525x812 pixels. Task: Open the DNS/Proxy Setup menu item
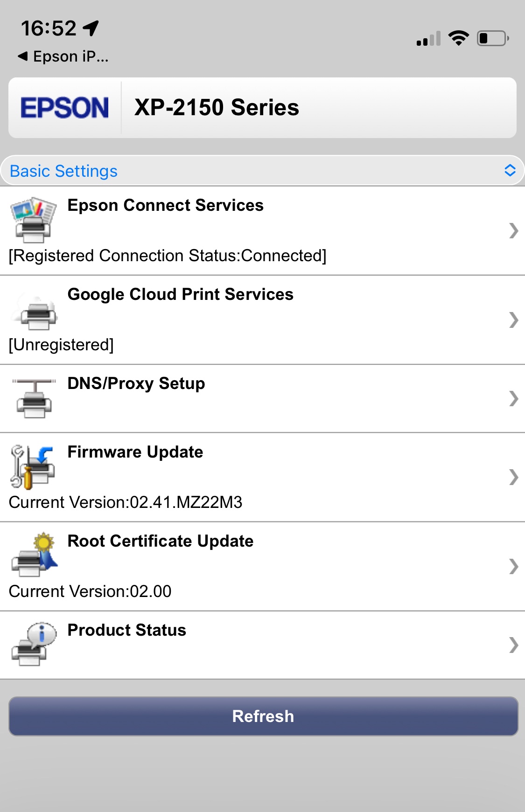click(136, 383)
